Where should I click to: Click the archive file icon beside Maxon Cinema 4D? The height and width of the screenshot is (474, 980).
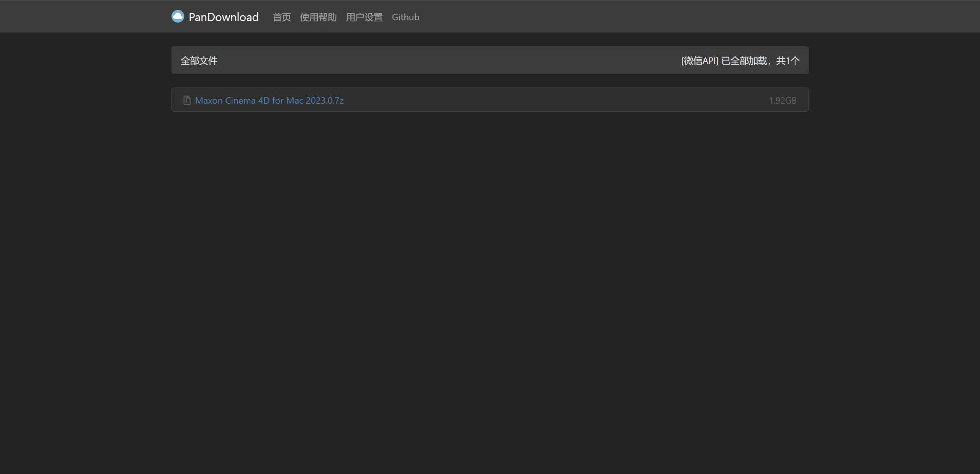(x=186, y=100)
